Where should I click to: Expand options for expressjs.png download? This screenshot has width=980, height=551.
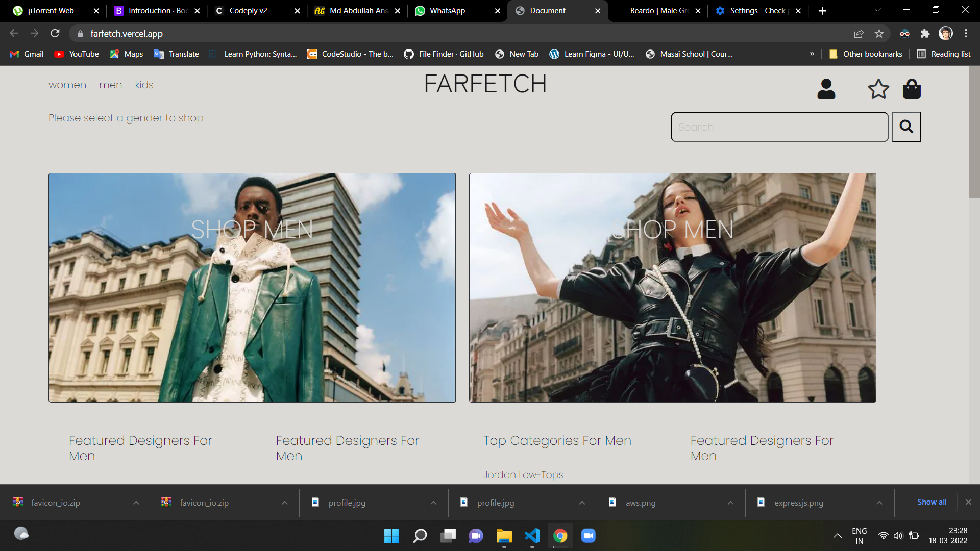[879, 503]
